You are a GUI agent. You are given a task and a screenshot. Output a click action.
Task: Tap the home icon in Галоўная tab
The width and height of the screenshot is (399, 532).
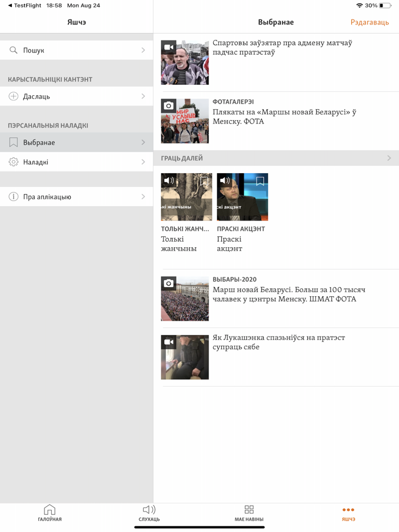pyautogui.click(x=50, y=509)
